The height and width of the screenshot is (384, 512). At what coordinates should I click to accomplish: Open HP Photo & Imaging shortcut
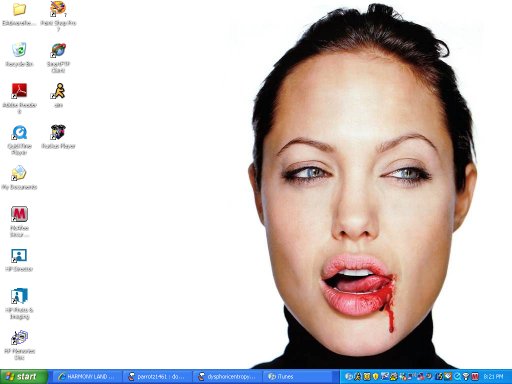pos(19,296)
